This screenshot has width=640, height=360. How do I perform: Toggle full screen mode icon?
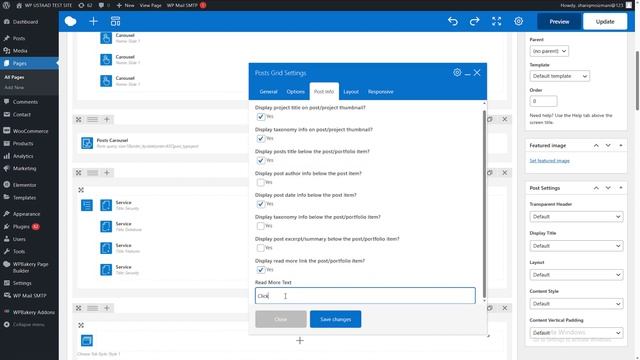496,21
